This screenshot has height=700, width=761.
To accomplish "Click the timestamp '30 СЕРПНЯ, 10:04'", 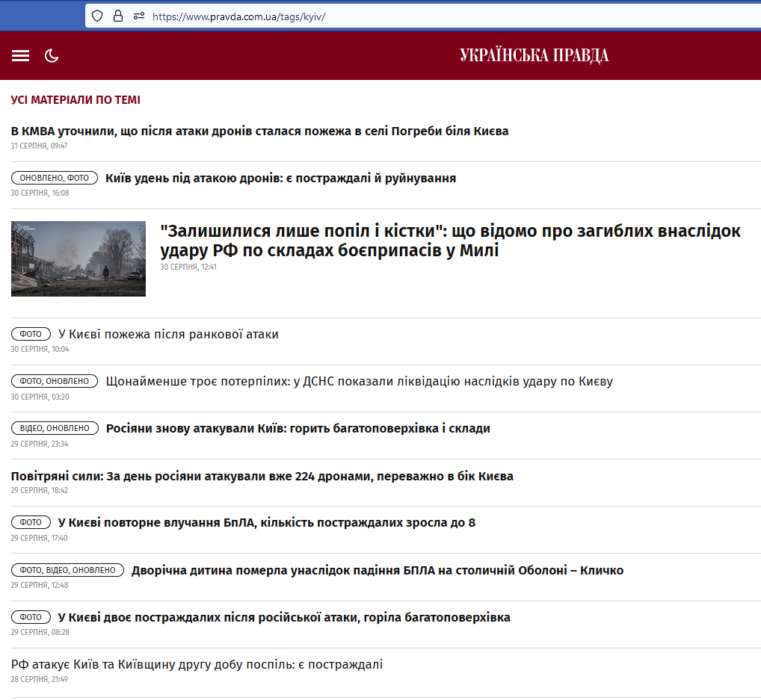I will [x=40, y=349].
